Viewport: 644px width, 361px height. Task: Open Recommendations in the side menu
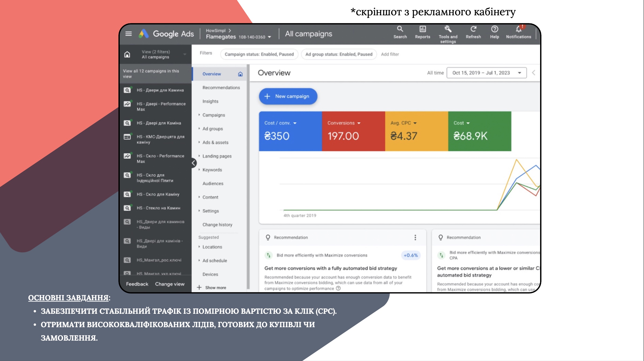point(221,88)
